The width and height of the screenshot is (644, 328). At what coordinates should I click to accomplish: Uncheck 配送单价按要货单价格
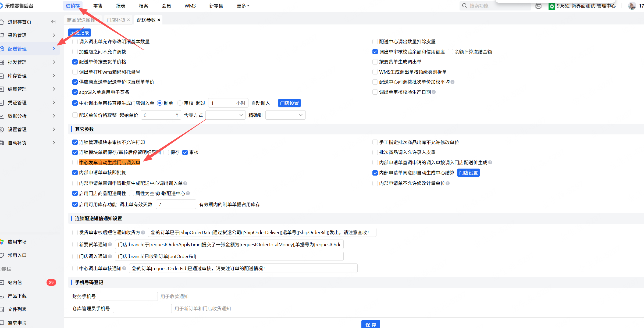coord(75,62)
